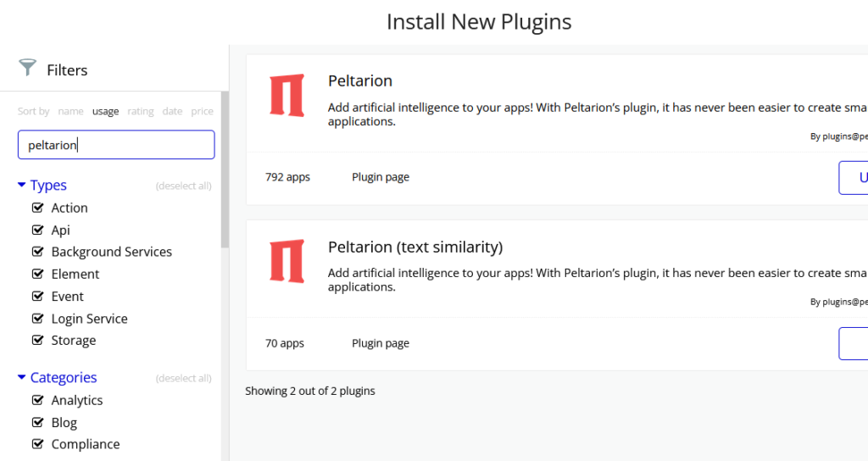
Task: Sort plugins by price
Action: (202, 111)
